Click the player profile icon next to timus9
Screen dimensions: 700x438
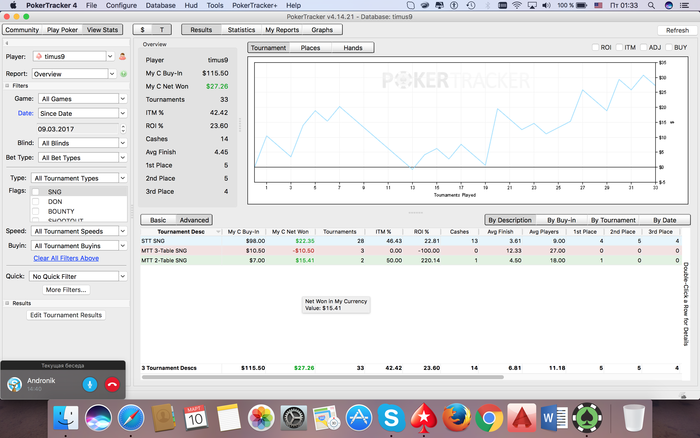pos(122,57)
